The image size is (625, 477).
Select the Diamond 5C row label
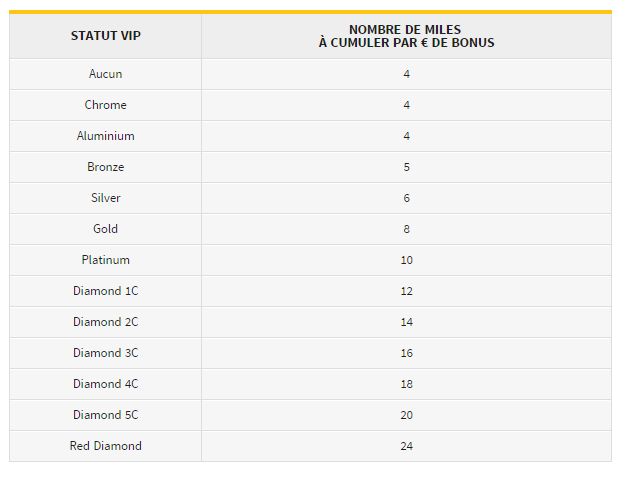(x=106, y=415)
